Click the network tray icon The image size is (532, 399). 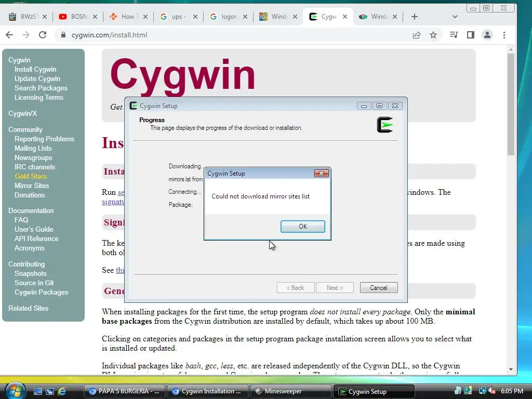(482, 391)
